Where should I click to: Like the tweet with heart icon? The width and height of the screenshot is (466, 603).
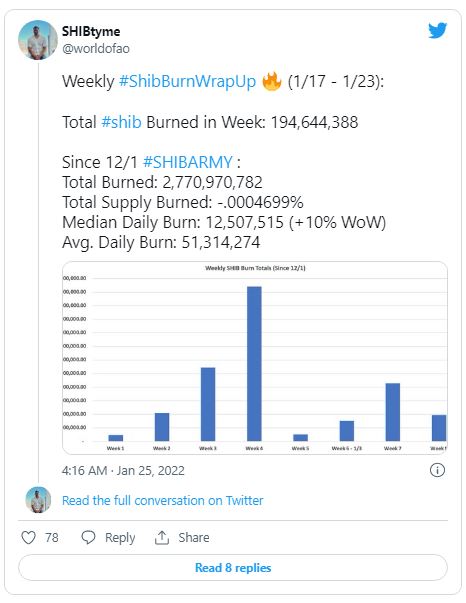coord(28,537)
